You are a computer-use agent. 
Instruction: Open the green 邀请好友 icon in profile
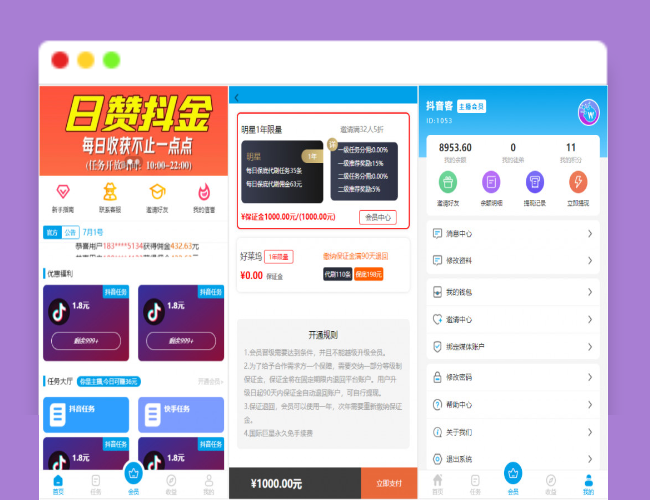point(448,182)
